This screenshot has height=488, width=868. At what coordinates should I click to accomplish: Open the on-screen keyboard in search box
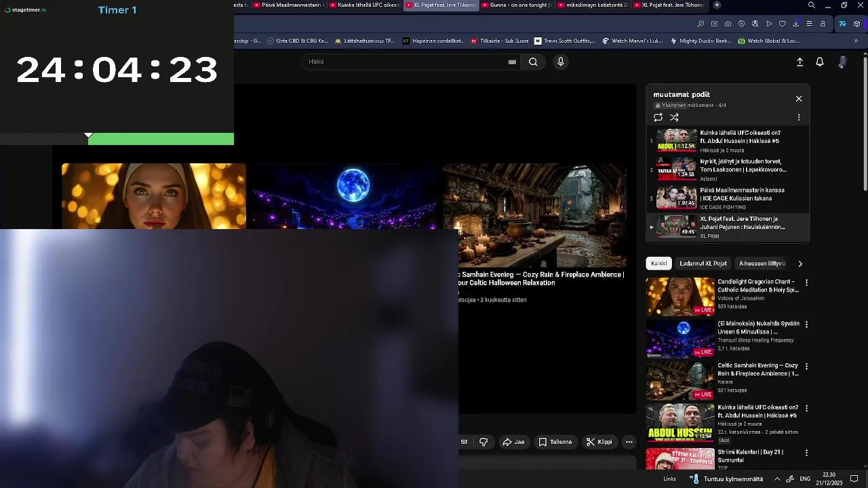[512, 62]
